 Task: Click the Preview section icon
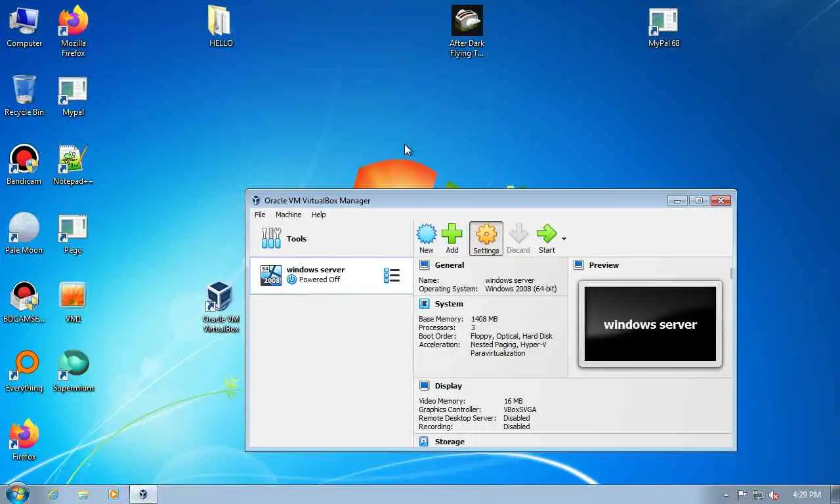coord(579,265)
